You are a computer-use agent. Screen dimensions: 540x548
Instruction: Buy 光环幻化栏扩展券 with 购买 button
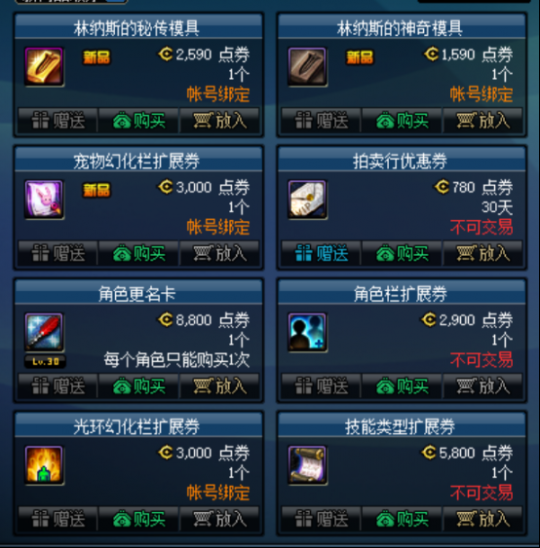(x=139, y=519)
